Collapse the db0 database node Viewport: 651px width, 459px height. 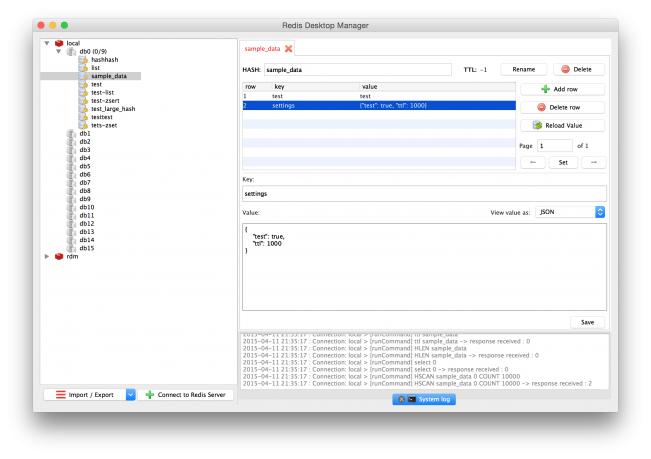[x=59, y=51]
